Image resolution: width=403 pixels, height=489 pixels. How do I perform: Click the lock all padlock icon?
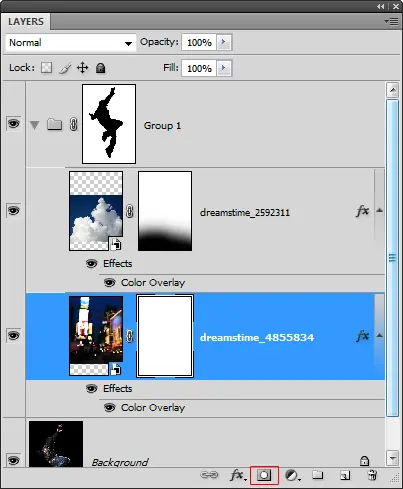click(x=100, y=68)
